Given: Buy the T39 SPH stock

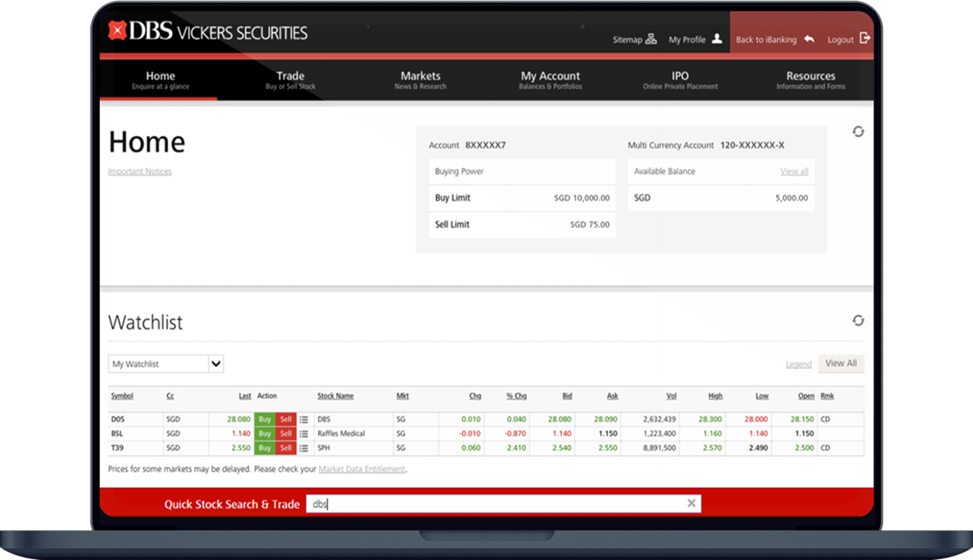Looking at the screenshot, I should [x=265, y=448].
